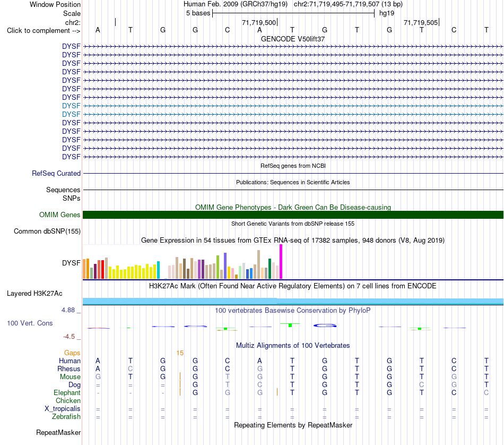Click the Scale label
Viewport: 504px width, 445px height.
coord(72,13)
